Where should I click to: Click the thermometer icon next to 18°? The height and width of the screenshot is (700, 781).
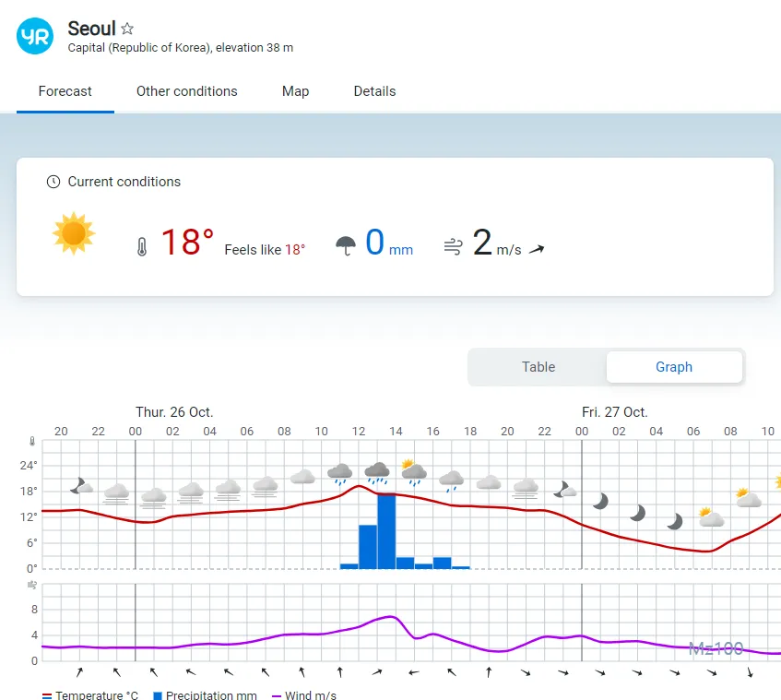pyautogui.click(x=142, y=247)
